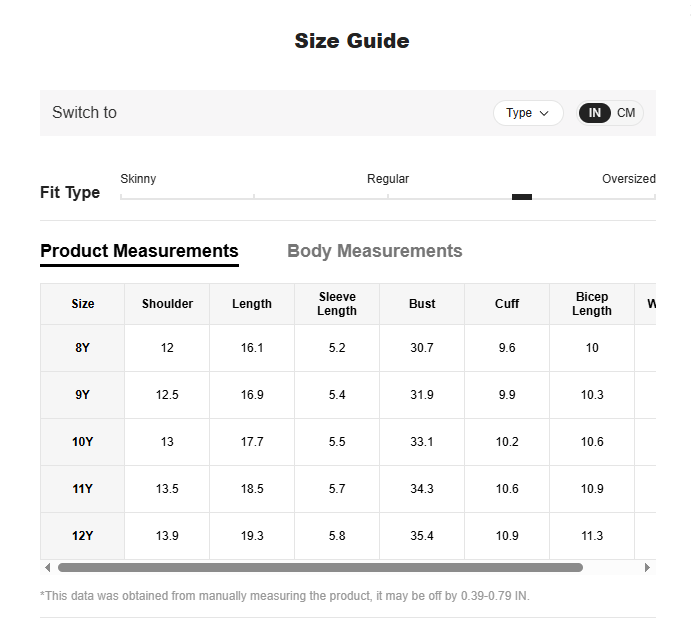The image size is (691, 618).
Task: Select the IN unit option
Action: point(594,113)
